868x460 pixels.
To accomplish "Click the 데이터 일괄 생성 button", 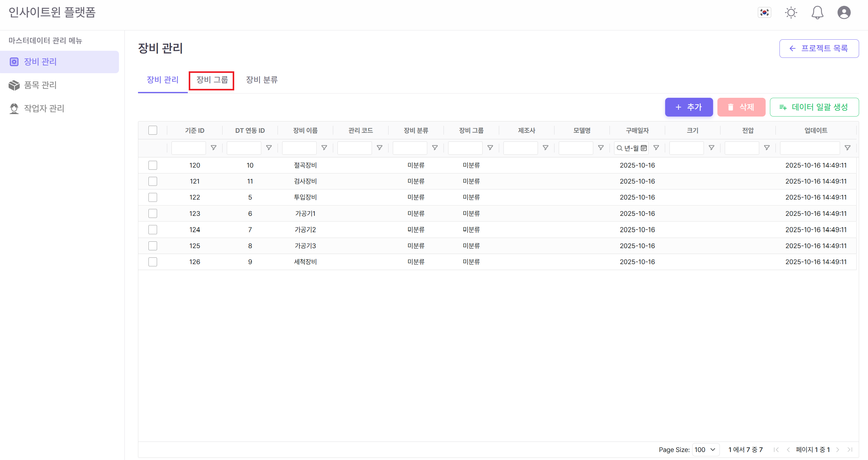I will [814, 107].
